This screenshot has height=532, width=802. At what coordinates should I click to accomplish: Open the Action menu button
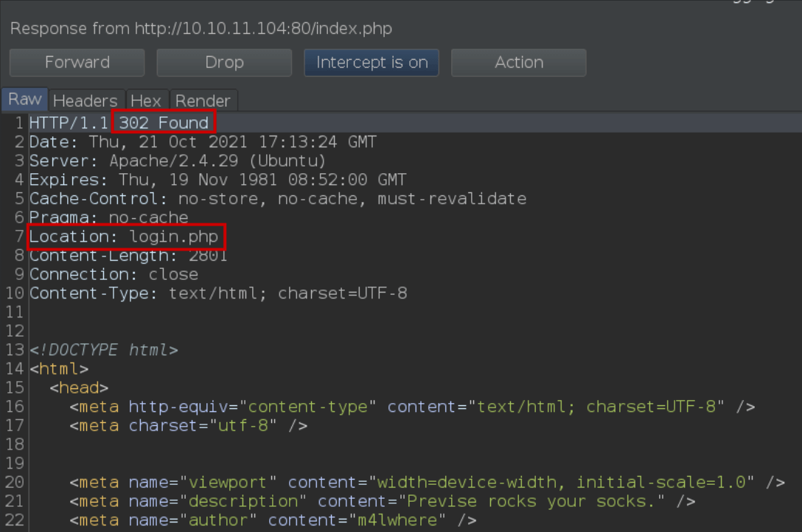pyautogui.click(x=519, y=63)
